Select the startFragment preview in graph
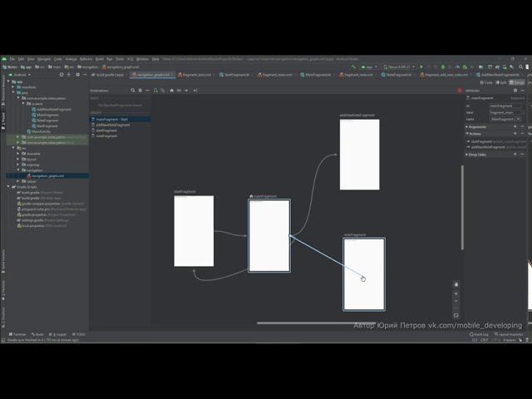Image resolution: width=532 pixels, height=399 pixels. click(x=194, y=231)
